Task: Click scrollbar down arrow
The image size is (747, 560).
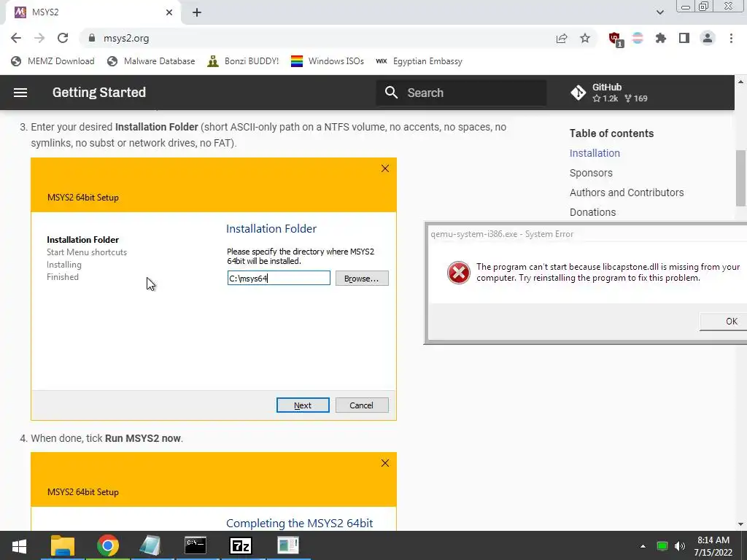Action: click(741, 524)
